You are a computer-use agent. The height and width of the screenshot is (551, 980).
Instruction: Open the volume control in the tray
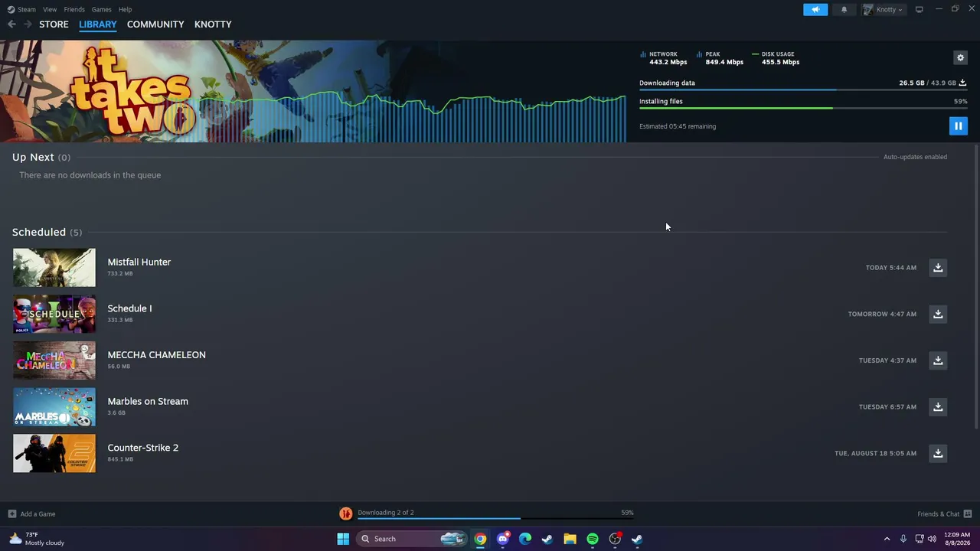pos(932,539)
